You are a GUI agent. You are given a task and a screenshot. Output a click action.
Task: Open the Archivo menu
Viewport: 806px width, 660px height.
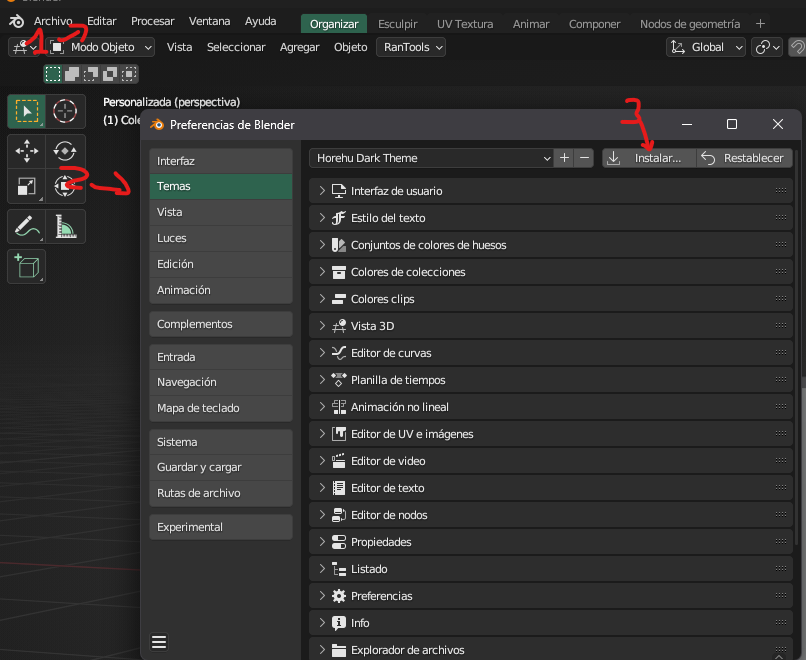53,22
